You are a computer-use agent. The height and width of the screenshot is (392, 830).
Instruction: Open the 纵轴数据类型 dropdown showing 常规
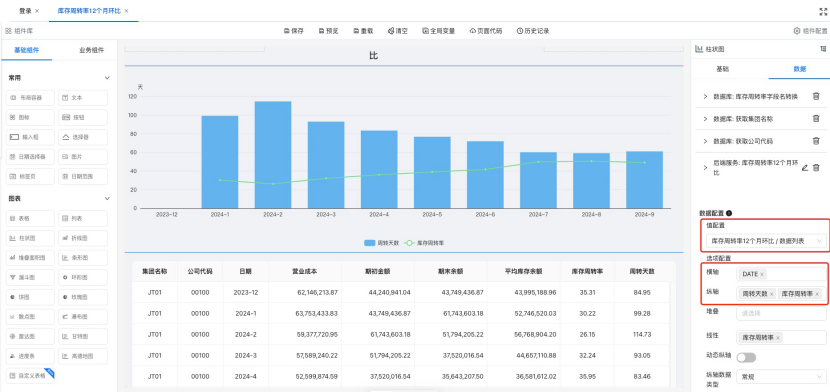[781, 378]
